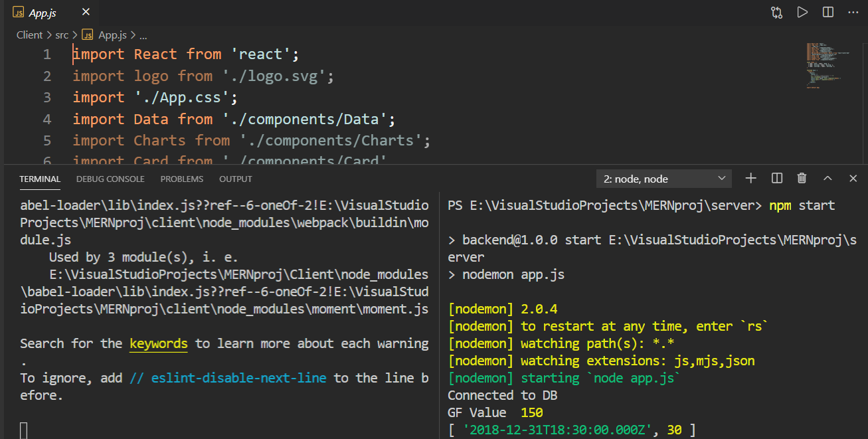Click './components/Charts' import path
Viewport: 868px width, 439px height.
[x=331, y=141]
